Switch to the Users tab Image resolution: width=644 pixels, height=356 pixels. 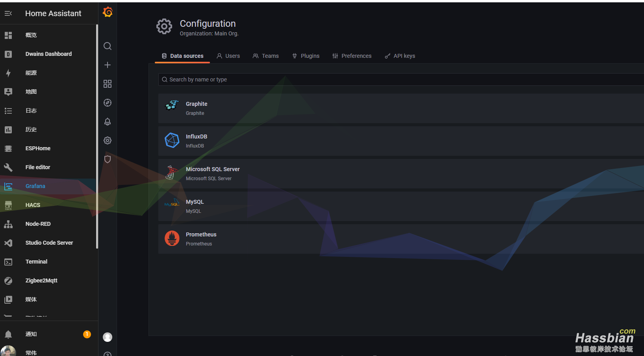pos(228,56)
